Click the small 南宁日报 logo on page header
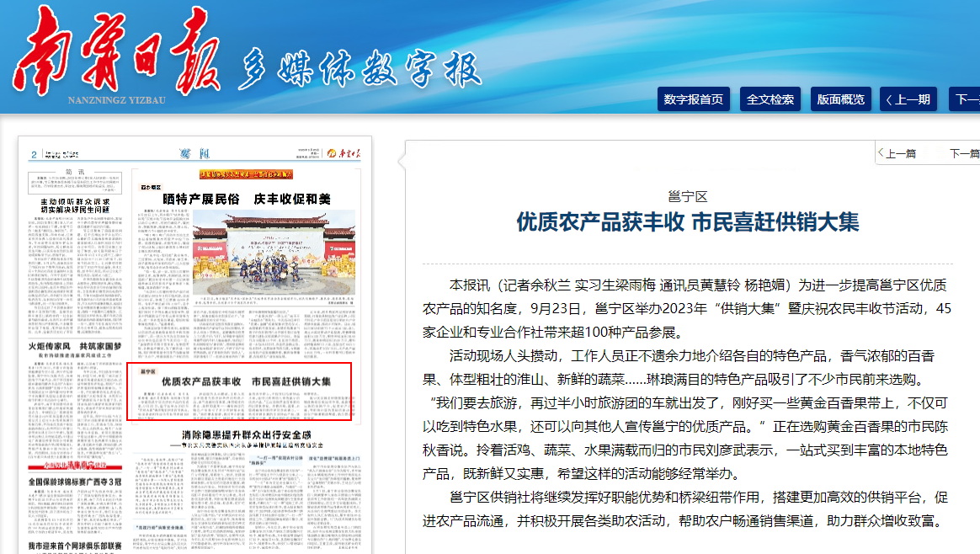 point(344,153)
